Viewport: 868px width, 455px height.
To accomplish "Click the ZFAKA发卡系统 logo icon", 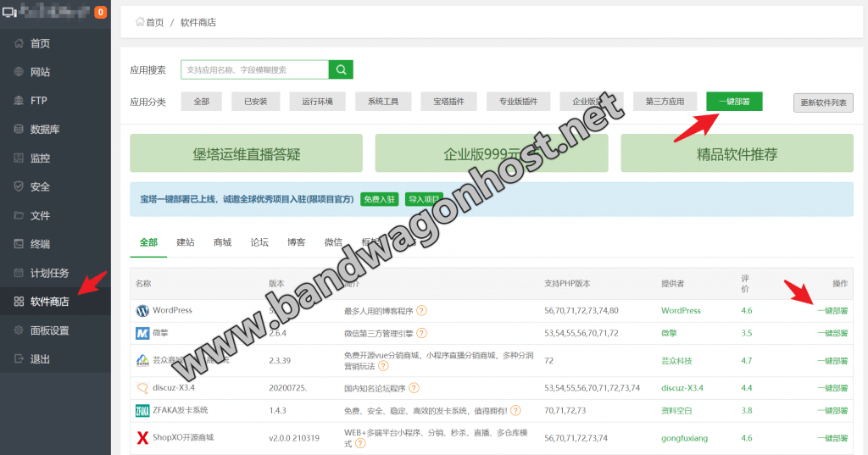I will pos(142,411).
